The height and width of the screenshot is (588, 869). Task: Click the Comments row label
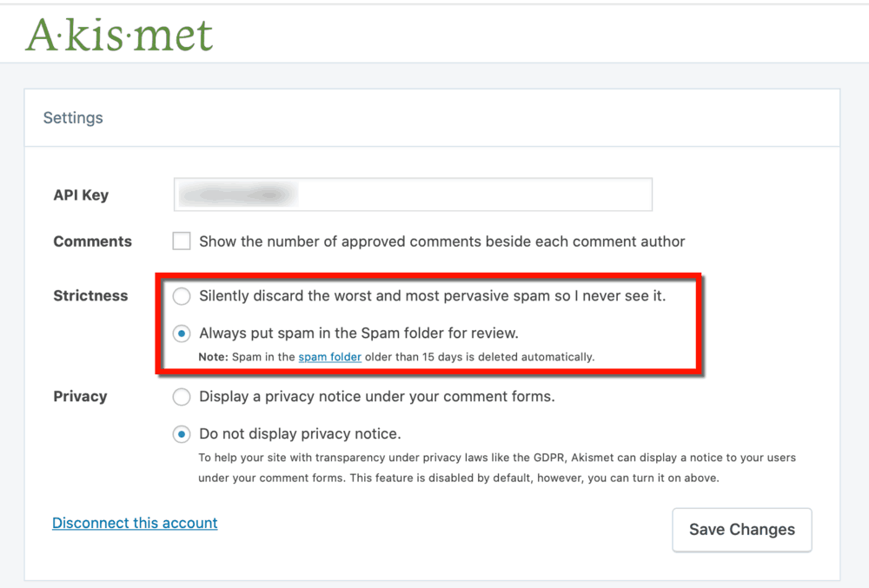[x=92, y=241]
